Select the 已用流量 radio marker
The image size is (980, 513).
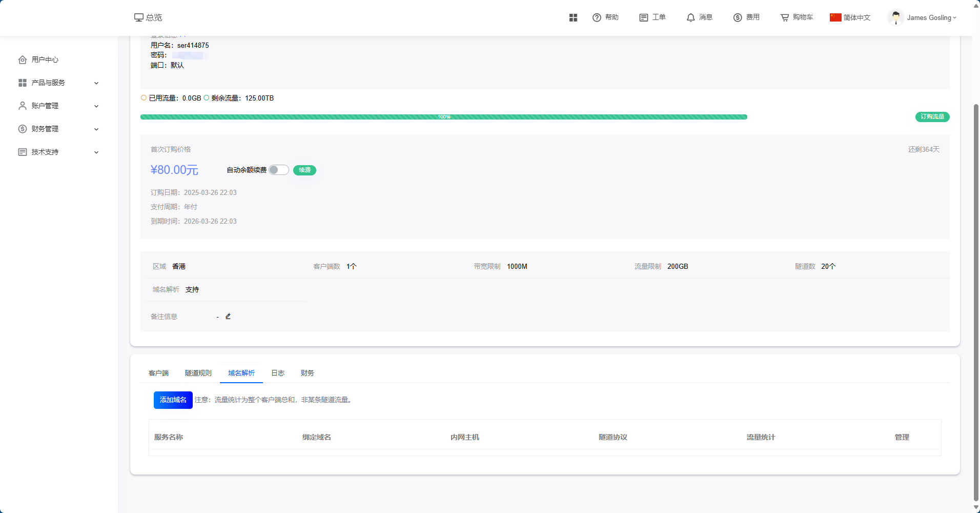(x=144, y=98)
